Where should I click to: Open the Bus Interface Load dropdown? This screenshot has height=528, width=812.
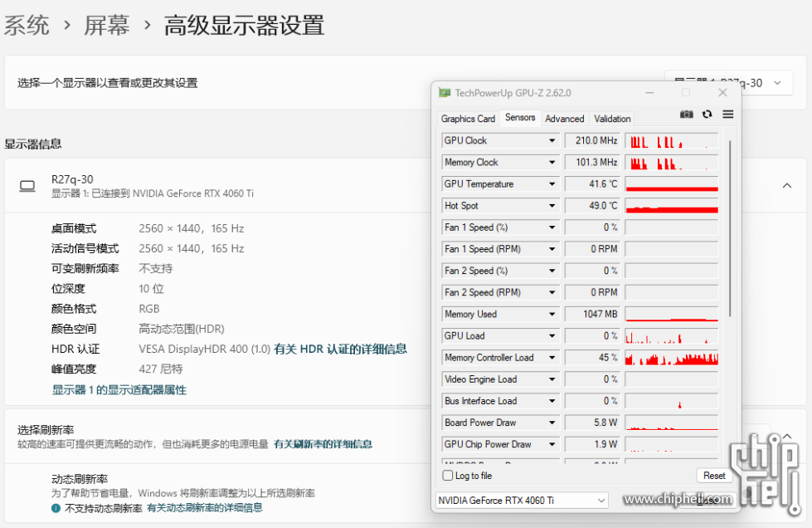click(552, 402)
